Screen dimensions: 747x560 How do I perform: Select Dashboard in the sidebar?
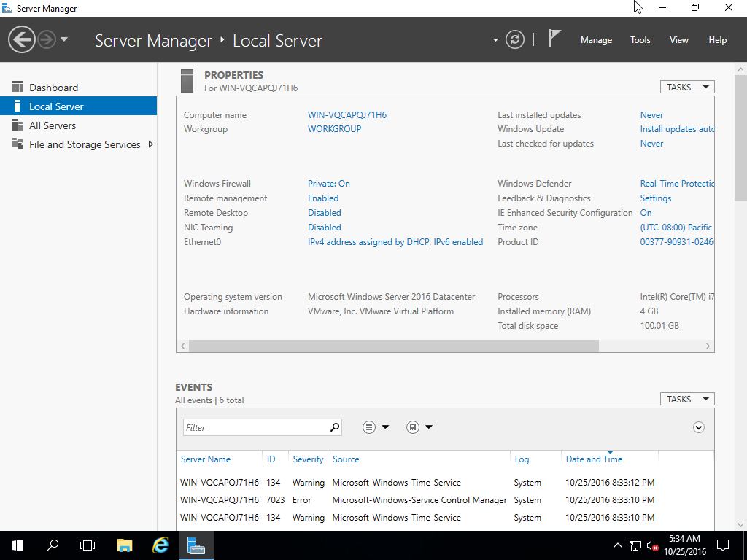[78, 87]
